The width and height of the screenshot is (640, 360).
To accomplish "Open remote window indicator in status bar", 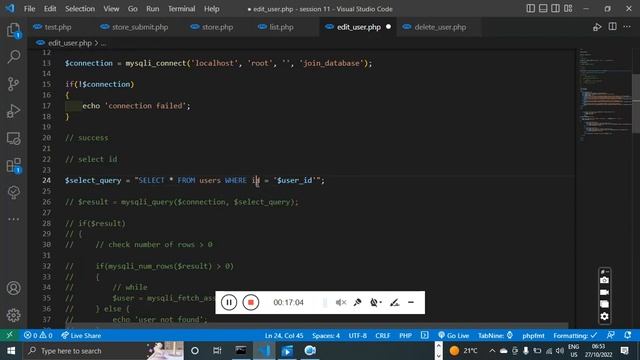I will (9, 335).
